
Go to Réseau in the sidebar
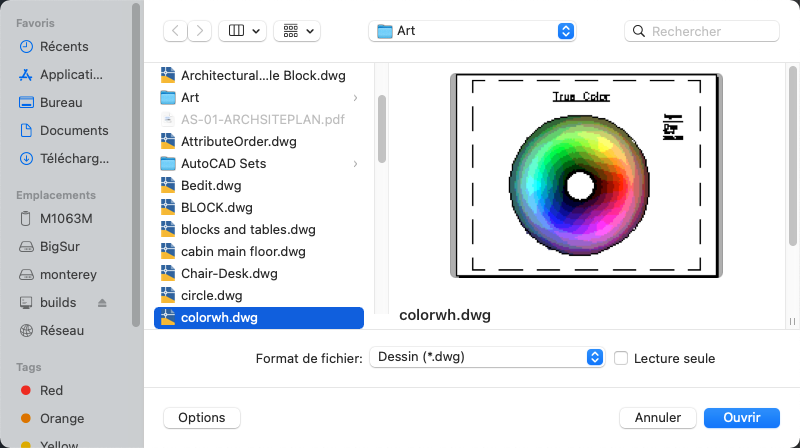tap(62, 330)
